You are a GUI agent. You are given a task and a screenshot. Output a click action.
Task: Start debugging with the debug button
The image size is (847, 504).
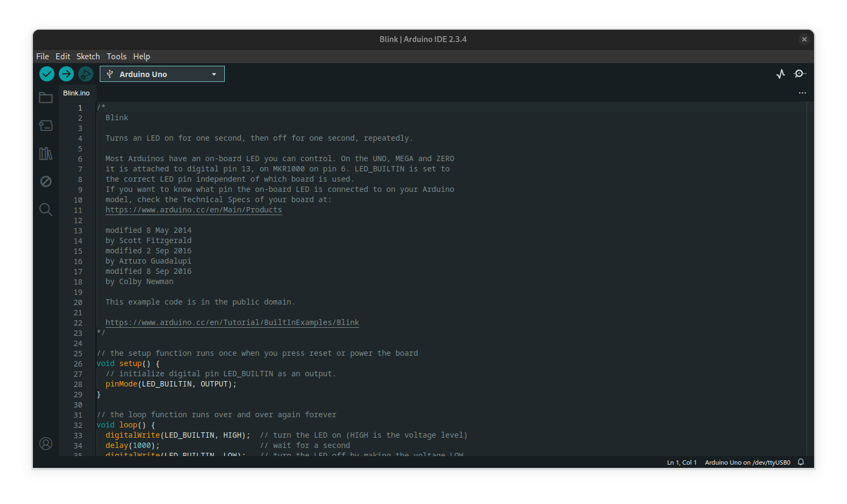[x=86, y=74]
